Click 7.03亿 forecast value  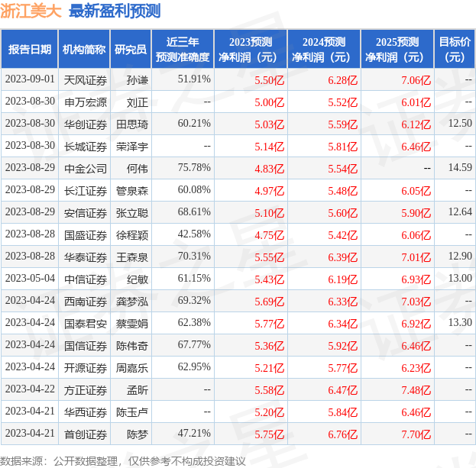pyautogui.click(x=416, y=302)
